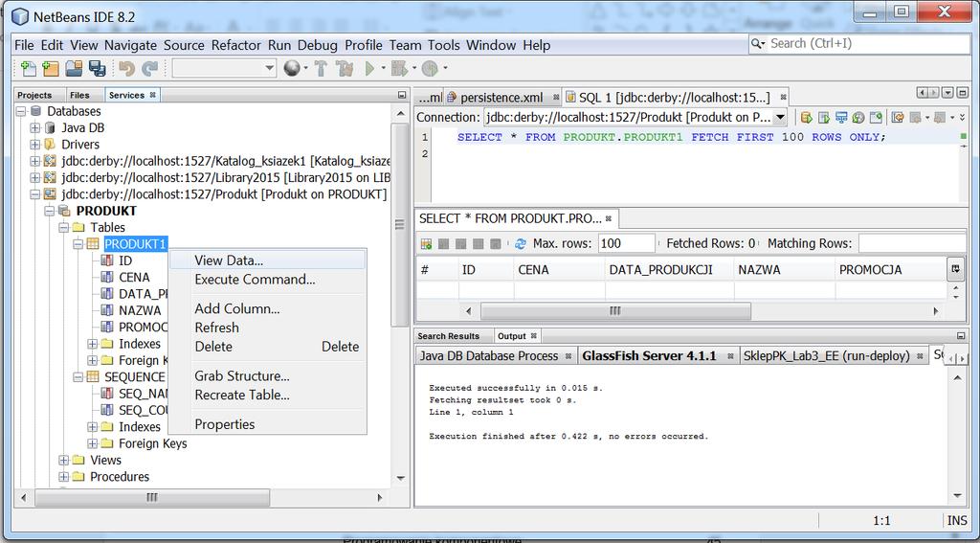Close the persistence.xml editor tab
Viewport: 980px width, 543px height.
coord(556,98)
